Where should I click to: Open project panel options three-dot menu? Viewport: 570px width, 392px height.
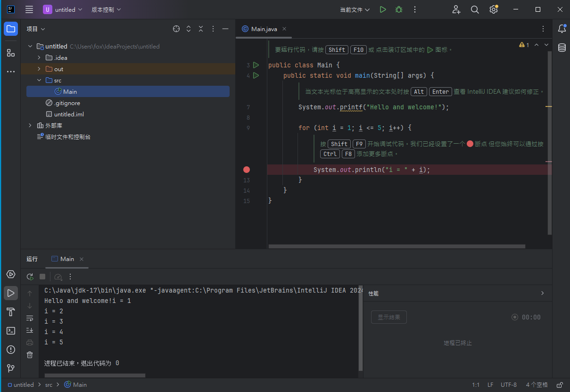pos(213,29)
